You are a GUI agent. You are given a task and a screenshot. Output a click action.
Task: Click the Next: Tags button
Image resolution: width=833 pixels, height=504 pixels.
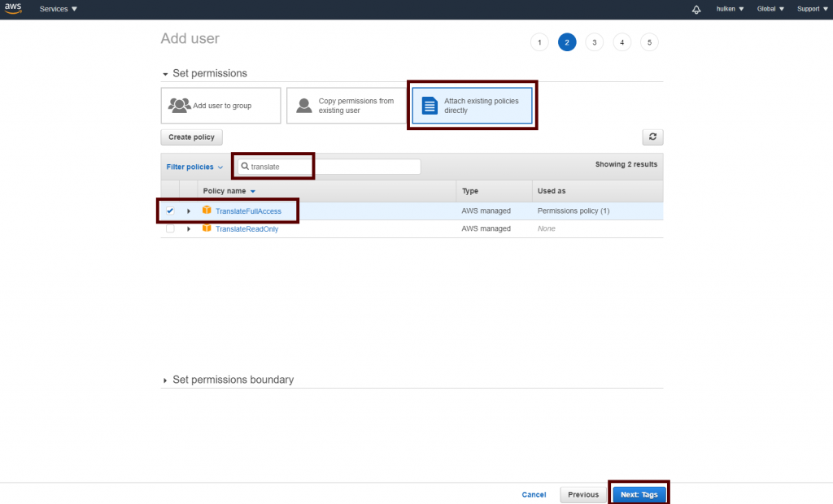[x=639, y=494]
